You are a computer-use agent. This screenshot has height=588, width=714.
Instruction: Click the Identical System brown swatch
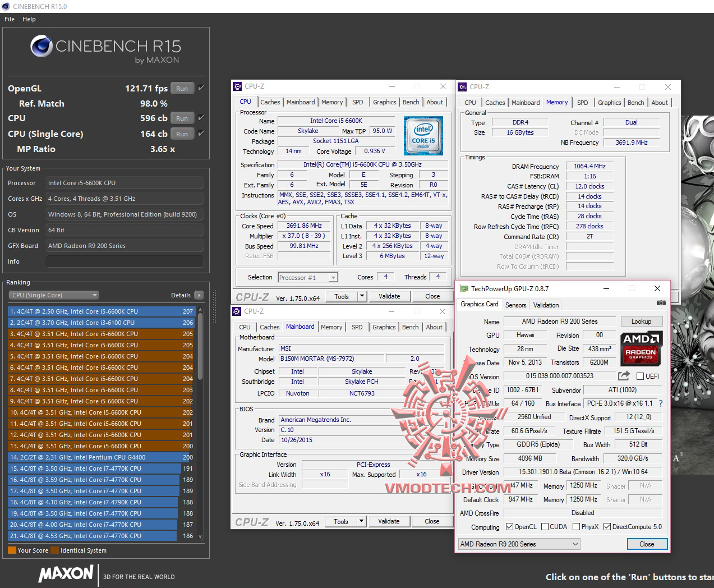[x=54, y=550]
